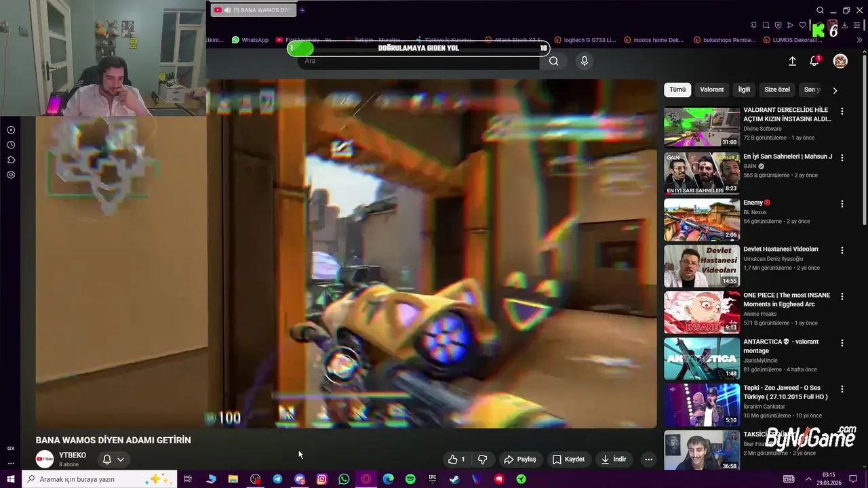Toggle the YTBEKO channel notification bell
The height and width of the screenshot is (488, 868).
pos(107,460)
